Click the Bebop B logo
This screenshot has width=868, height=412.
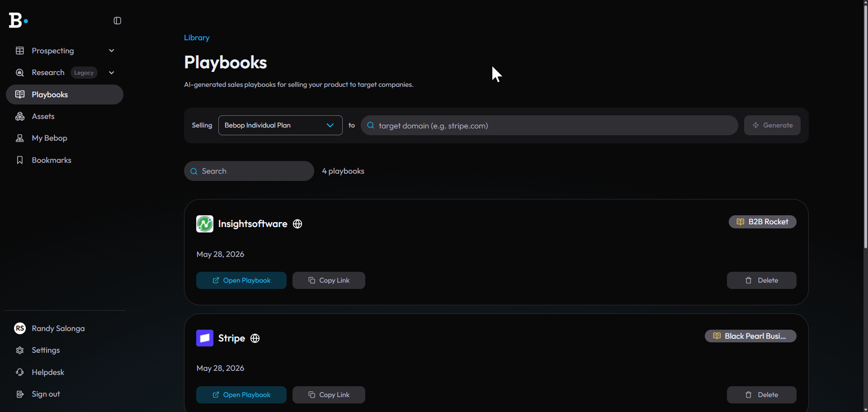18,20
